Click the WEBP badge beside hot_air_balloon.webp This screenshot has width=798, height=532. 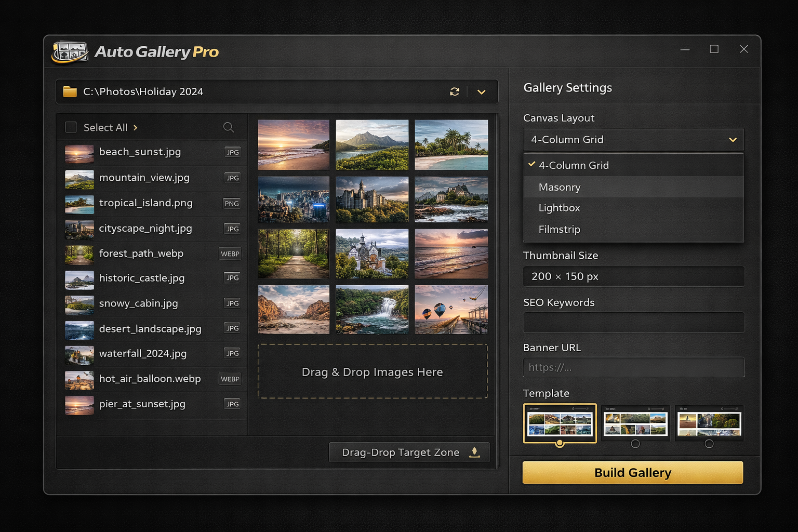pyautogui.click(x=230, y=379)
